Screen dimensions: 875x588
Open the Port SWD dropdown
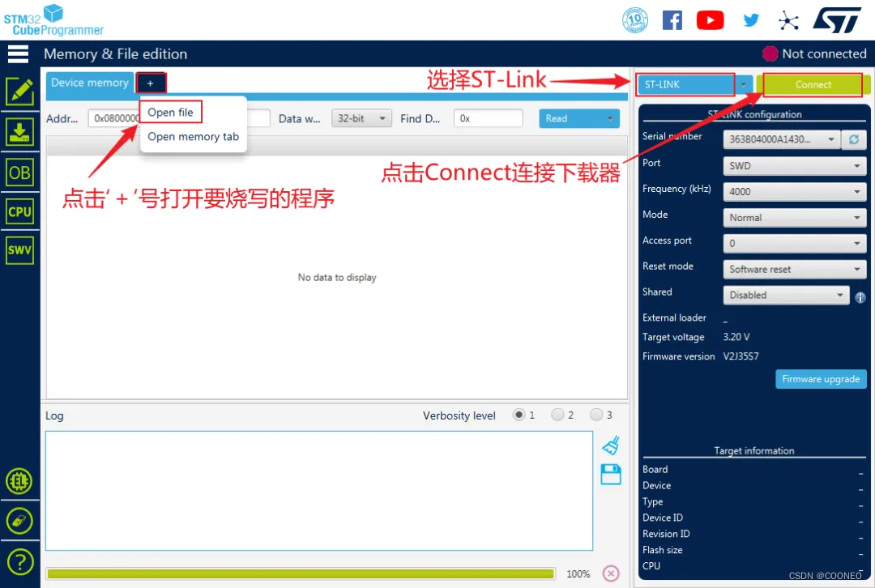pos(795,166)
